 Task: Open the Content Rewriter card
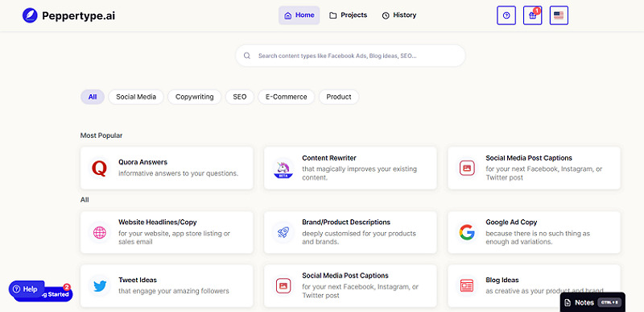click(350, 168)
